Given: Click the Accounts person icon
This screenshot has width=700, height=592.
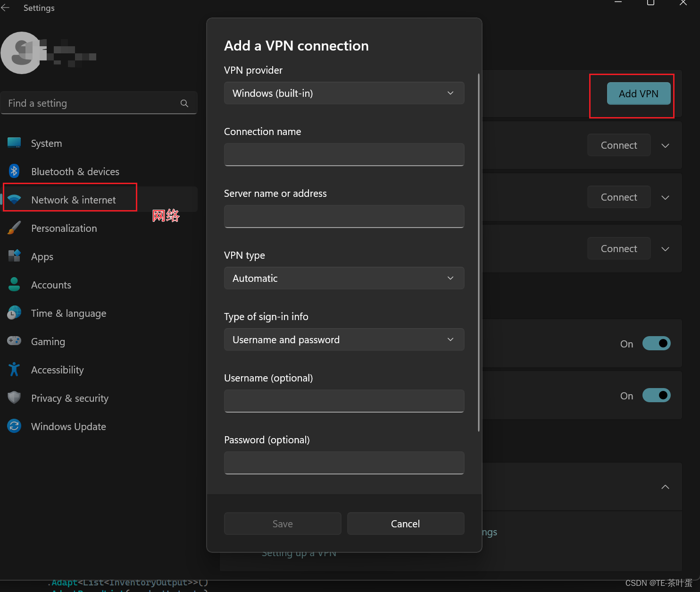Looking at the screenshot, I should [x=14, y=284].
